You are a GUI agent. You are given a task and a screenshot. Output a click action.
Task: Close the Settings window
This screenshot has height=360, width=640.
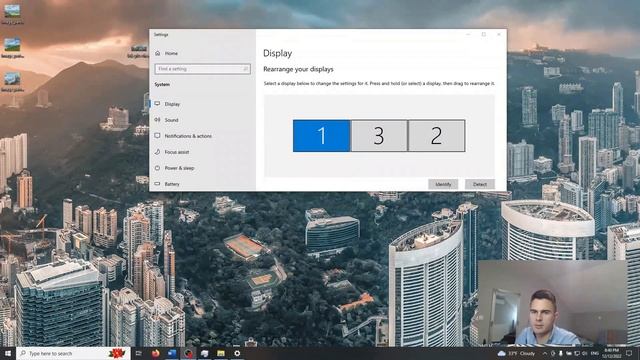499,35
